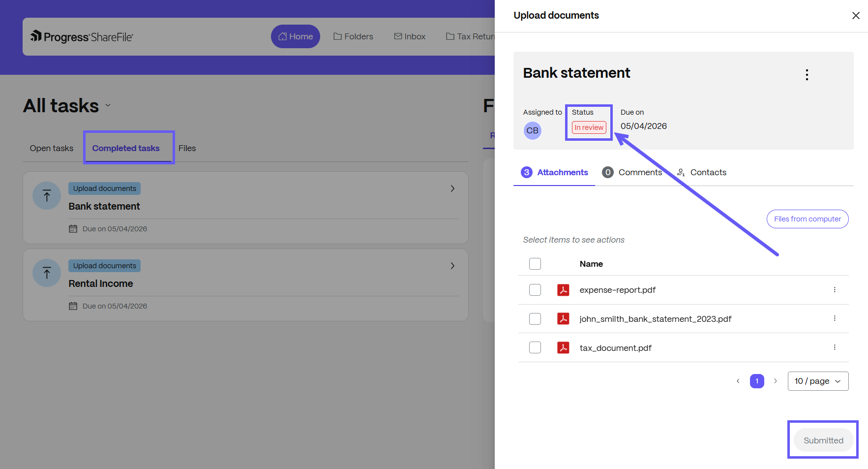Click the upload icon on the Rental Income task
This screenshot has width=868, height=469.
pos(46,273)
